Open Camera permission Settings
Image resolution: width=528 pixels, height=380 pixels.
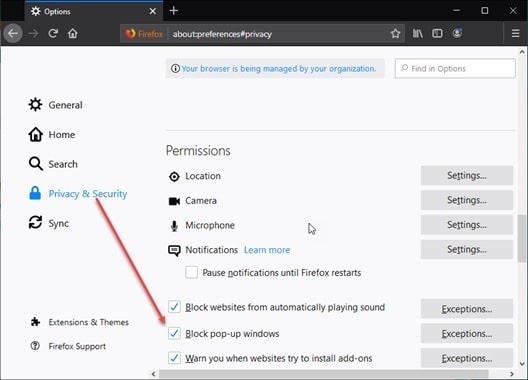click(467, 200)
